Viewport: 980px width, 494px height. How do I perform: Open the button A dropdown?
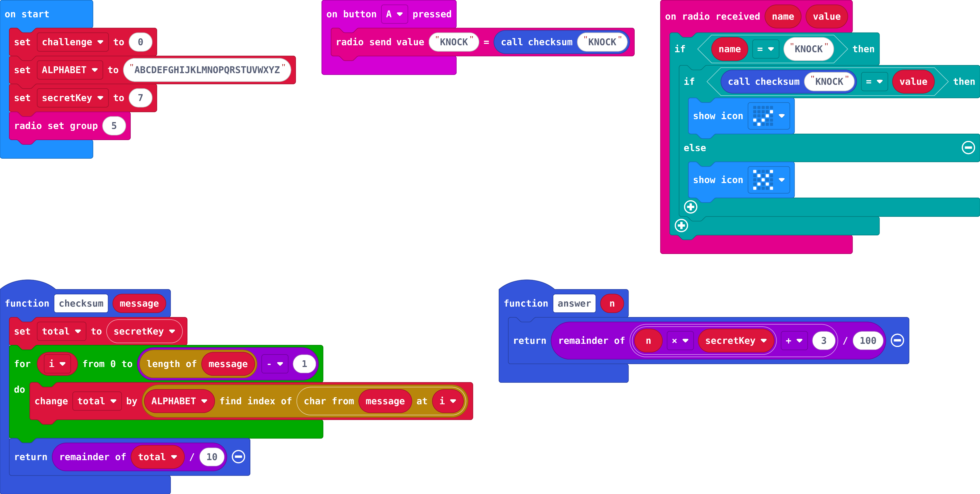click(x=394, y=15)
